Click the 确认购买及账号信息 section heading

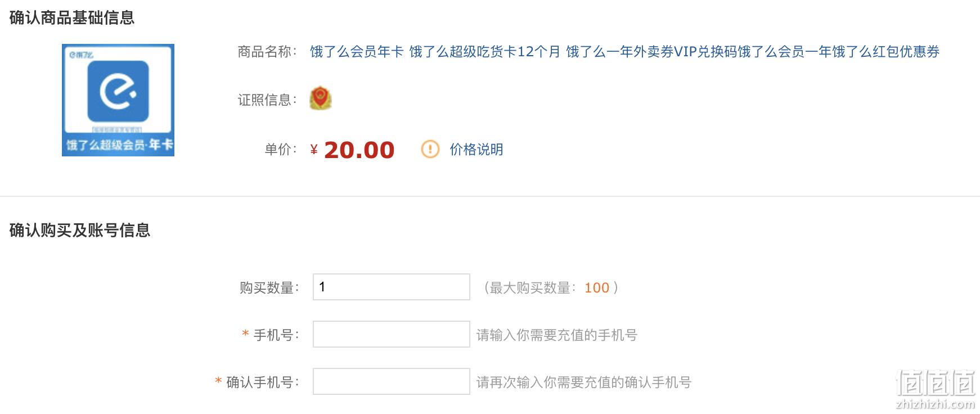pos(80,230)
